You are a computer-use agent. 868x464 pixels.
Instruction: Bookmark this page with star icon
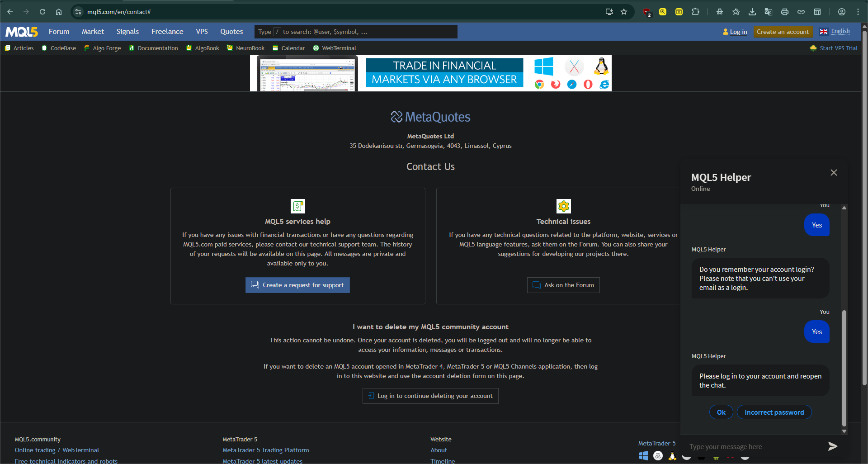click(x=624, y=12)
